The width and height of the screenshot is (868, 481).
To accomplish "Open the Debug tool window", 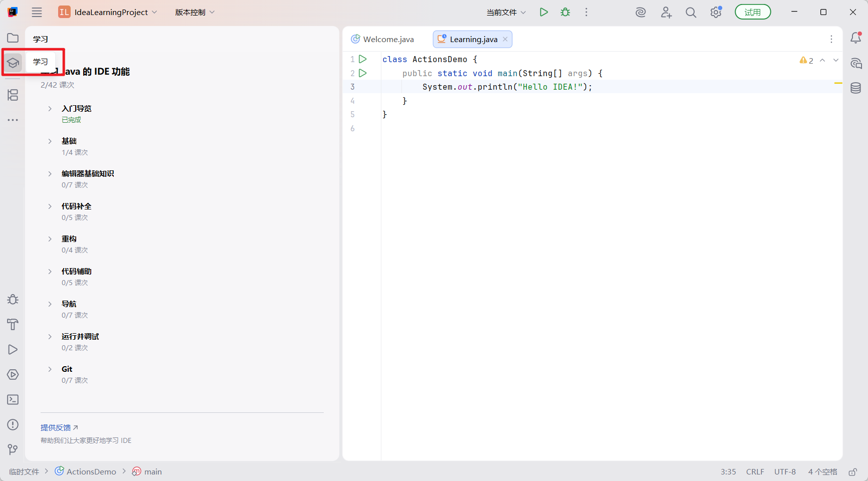I will pos(13,300).
